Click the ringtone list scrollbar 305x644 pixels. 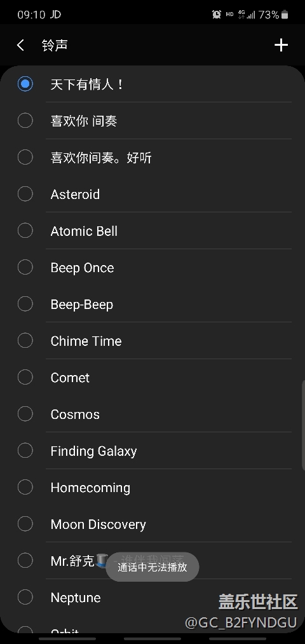point(303,425)
